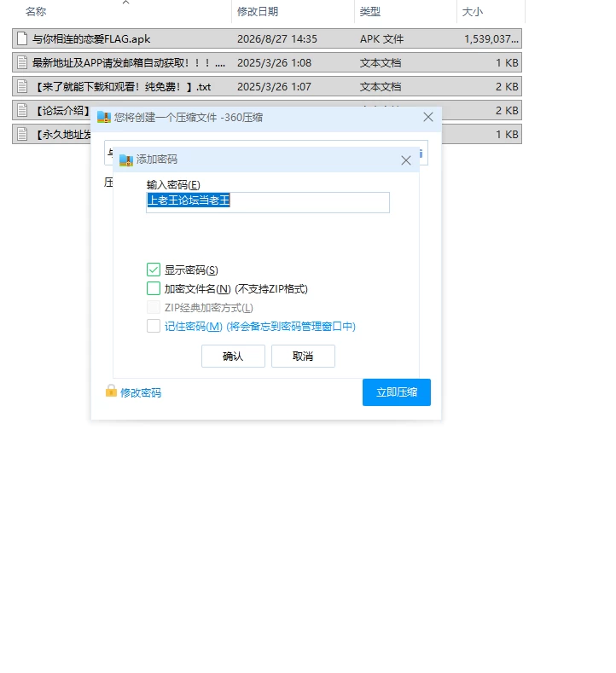
Task: Click the date 2026/8/27 14:35
Action: point(277,39)
